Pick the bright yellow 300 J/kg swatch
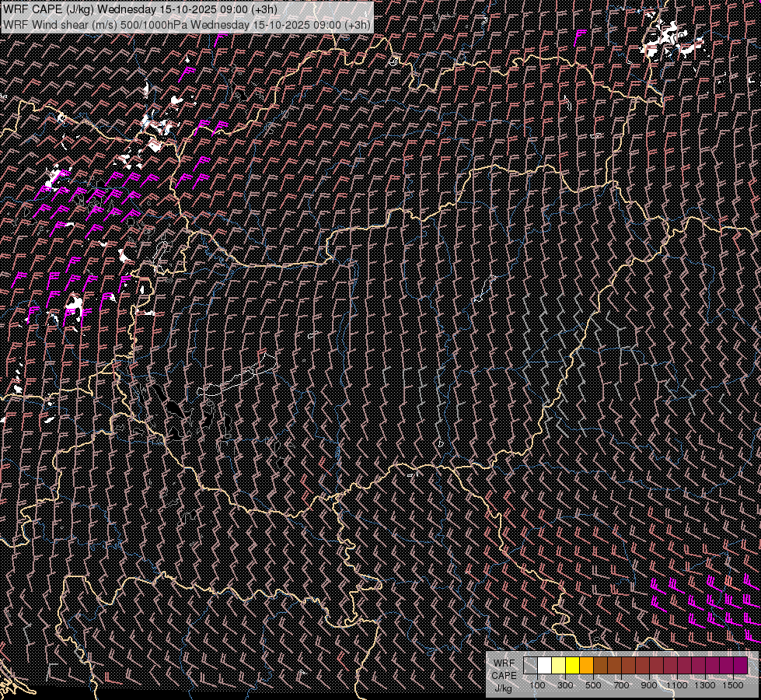The width and height of the screenshot is (761, 700). coord(572,666)
